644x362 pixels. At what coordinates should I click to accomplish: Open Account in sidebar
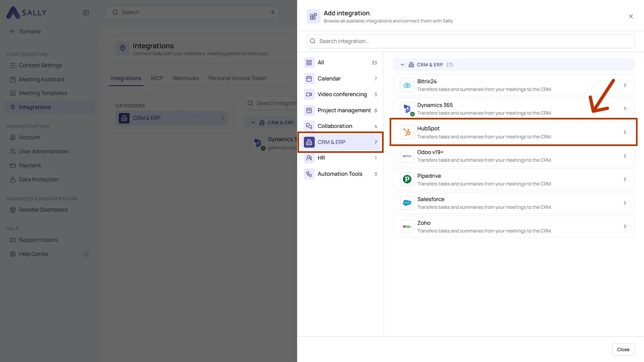tap(49, 138)
